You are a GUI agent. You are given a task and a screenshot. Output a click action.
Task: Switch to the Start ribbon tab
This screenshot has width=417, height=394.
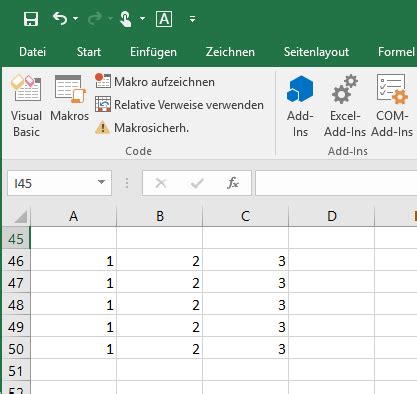89,52
